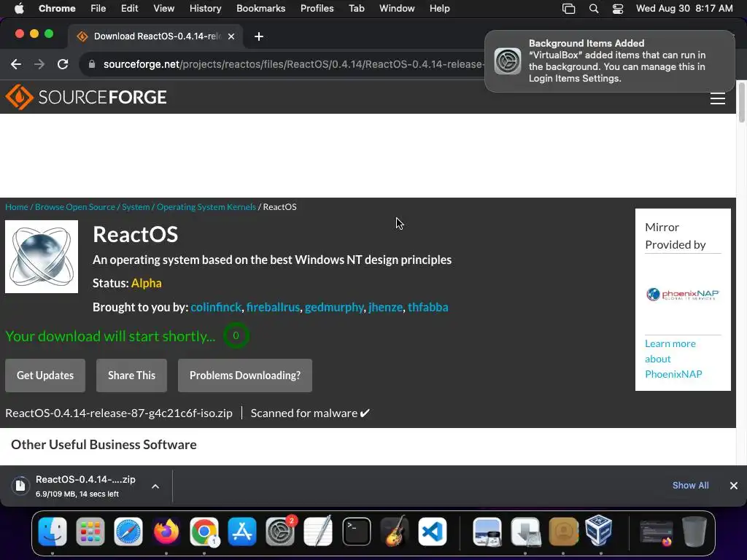Open the Window menu

tap(397, 8)
